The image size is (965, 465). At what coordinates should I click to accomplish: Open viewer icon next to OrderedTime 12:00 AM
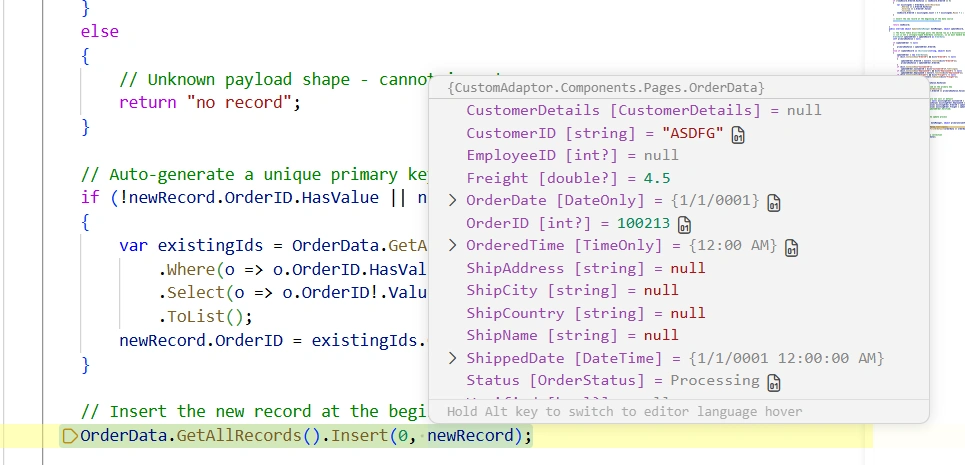(791, 247)
